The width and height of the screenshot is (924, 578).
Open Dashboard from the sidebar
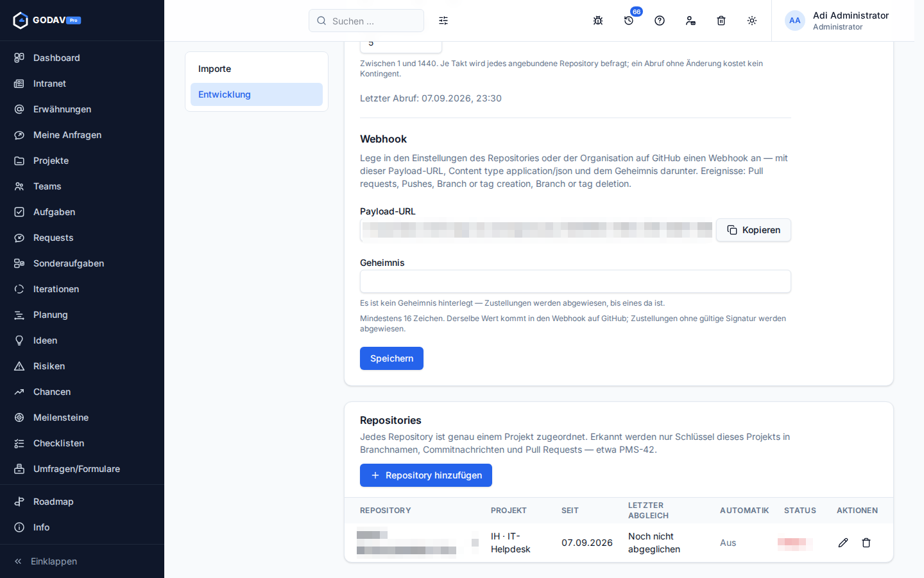[x=82, y=58]
